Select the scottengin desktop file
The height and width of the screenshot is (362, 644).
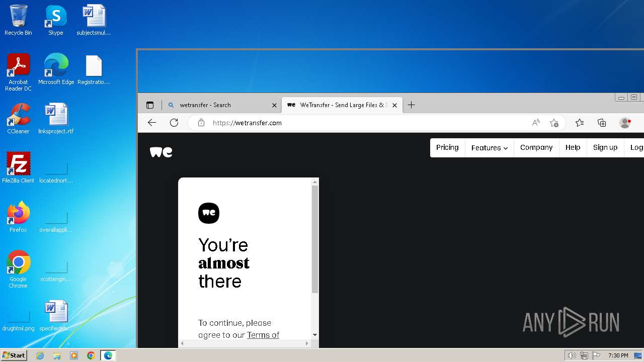point(56,270)
